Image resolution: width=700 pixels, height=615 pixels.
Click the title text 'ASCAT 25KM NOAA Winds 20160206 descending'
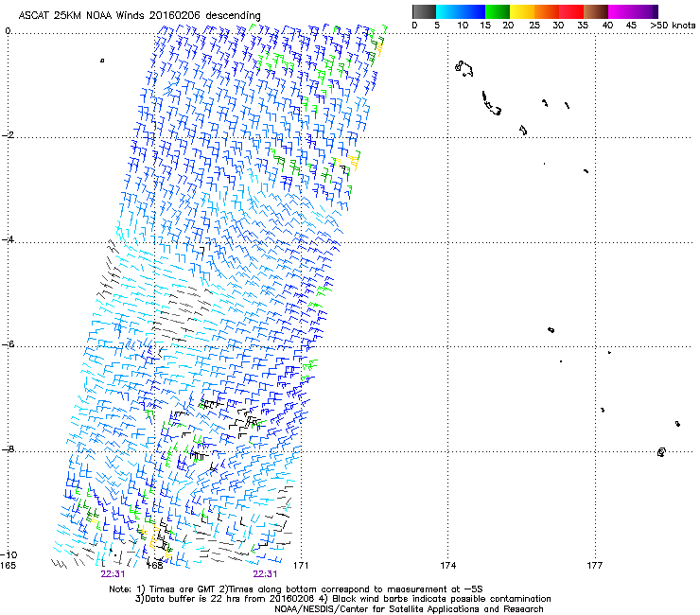139,16
